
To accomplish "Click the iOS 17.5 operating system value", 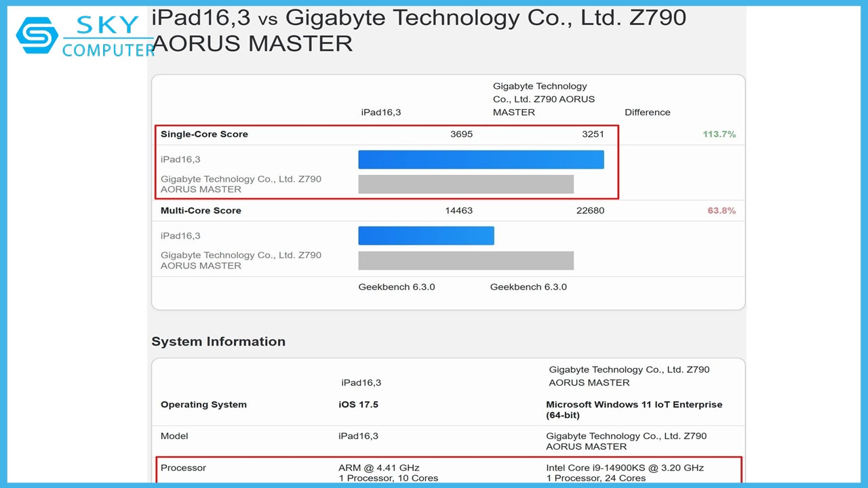I will [x=358, y=405].
